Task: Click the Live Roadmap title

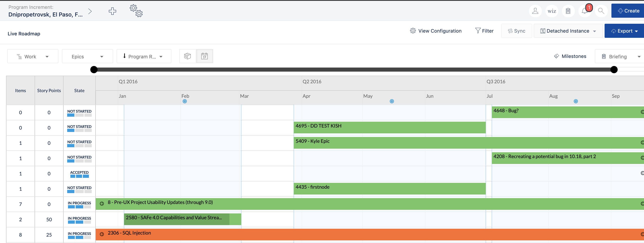Action: 24,34
